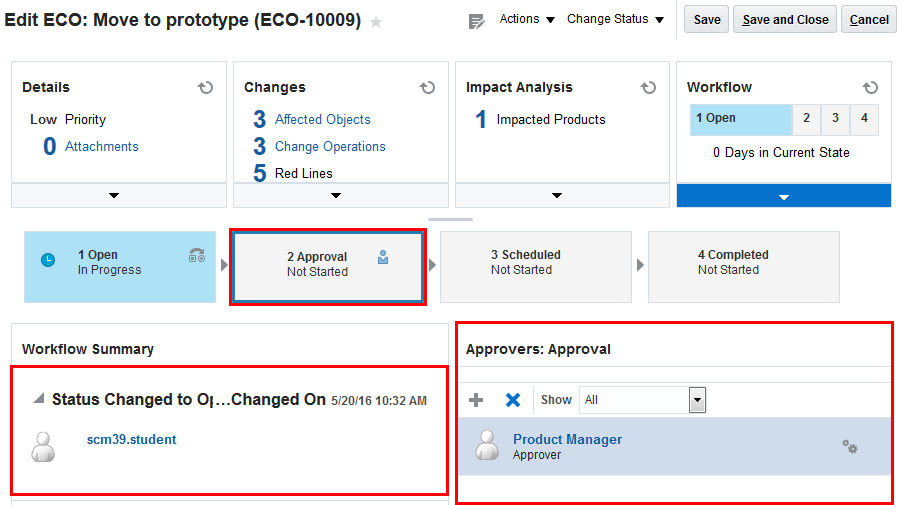Select workflow step 3 in Workflow tile
Viewport: 901px width, 505px height.
(835, 118)
